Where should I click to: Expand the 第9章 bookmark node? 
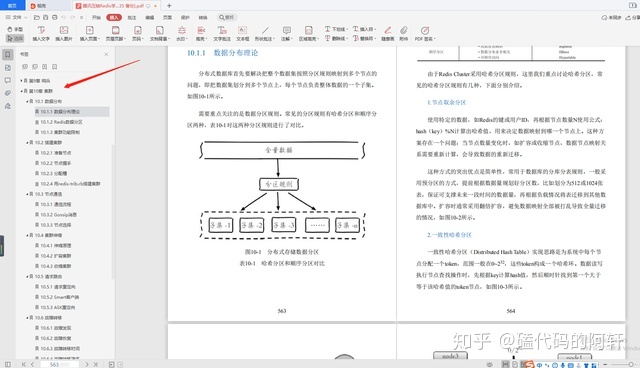pyautogui.click(x=21, y=81)
